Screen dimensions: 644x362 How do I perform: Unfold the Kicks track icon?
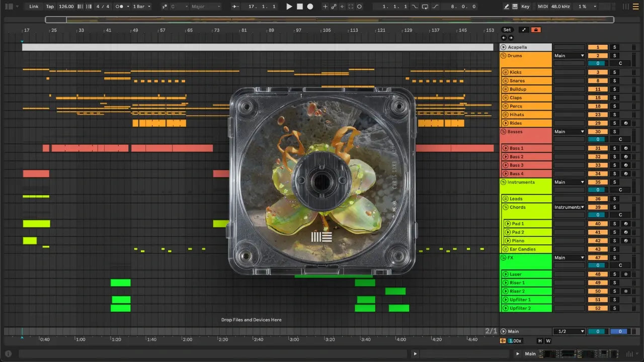[x=506, y=72]
